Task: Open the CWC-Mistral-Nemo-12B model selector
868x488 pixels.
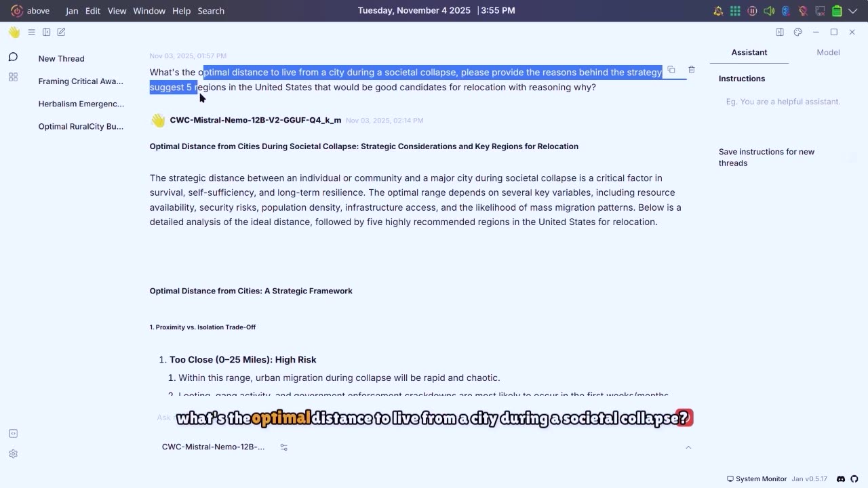Action: [213, 447]
